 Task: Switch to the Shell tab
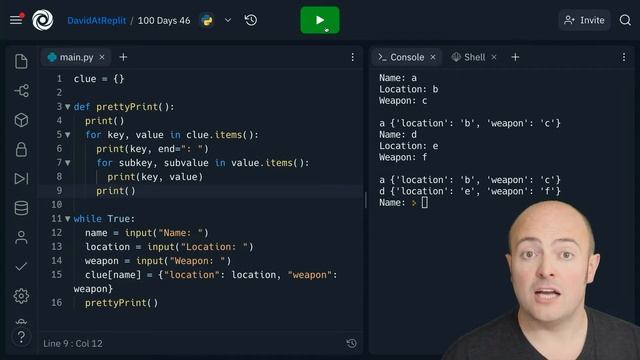474,57
